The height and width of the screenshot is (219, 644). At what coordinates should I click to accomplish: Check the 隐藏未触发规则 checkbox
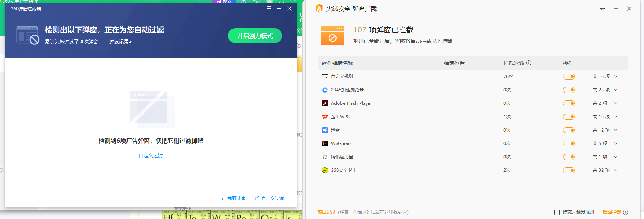pos(557,212)
